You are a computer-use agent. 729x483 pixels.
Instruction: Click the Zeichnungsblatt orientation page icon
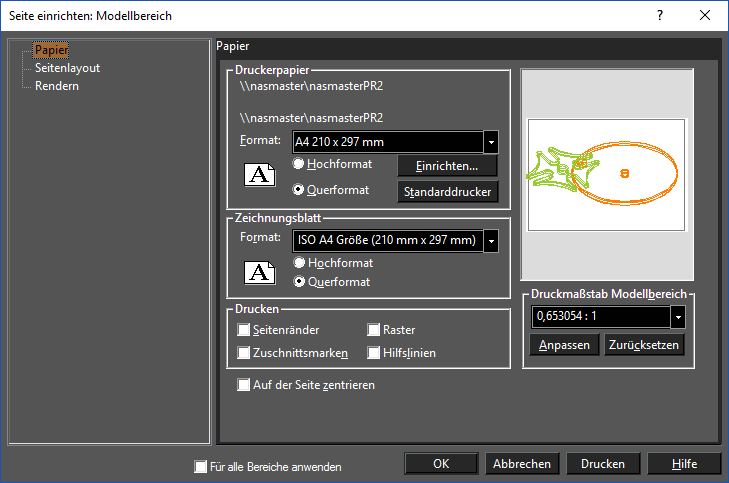(x=259, y=272)
